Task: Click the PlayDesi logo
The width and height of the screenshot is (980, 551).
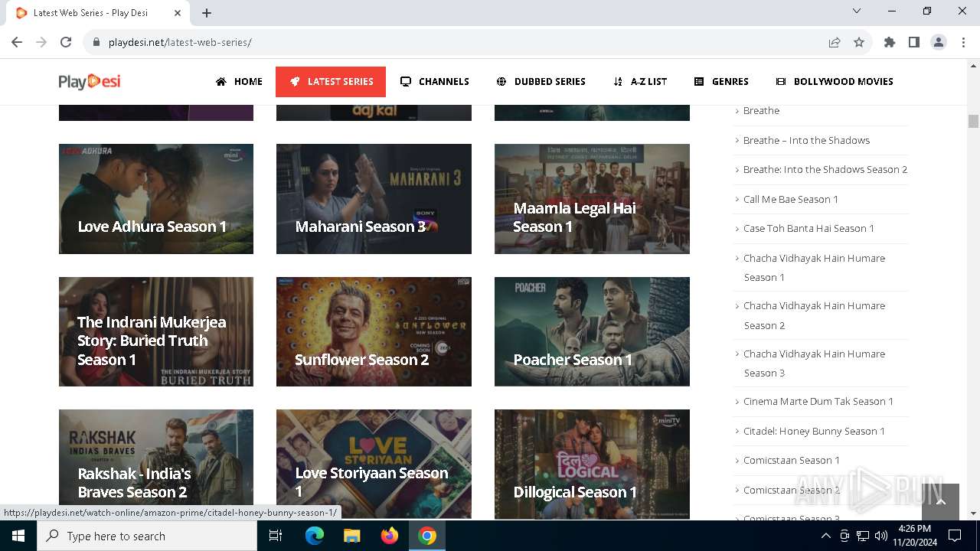Action: click(x=90, y=81)
